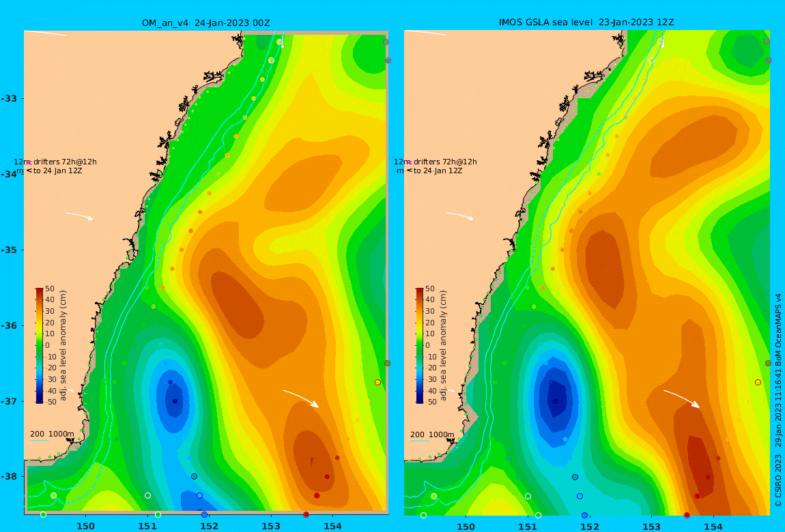Image resolution: width=785 pixels, height=532 pixels.
Task: Click the -36 latitude axis label
Action: (9, 325)
